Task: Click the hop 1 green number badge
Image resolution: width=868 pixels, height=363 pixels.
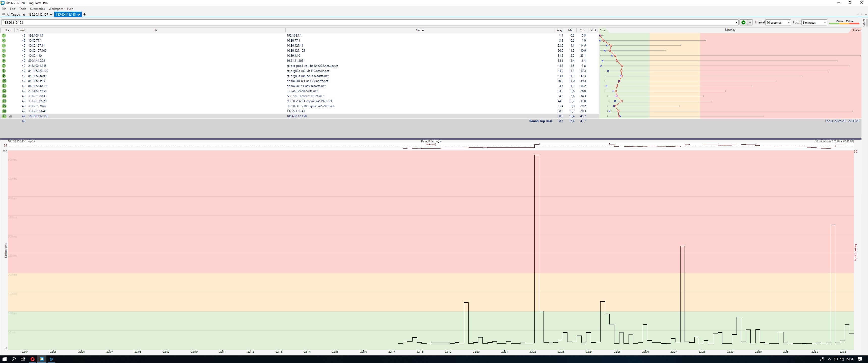Action: point(4,35)
